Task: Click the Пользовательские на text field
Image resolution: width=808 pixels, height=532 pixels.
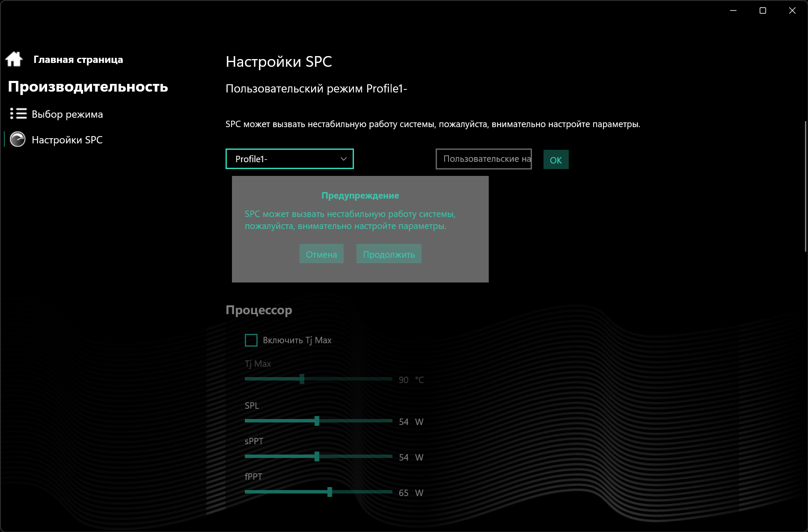Action: [484, 159]
